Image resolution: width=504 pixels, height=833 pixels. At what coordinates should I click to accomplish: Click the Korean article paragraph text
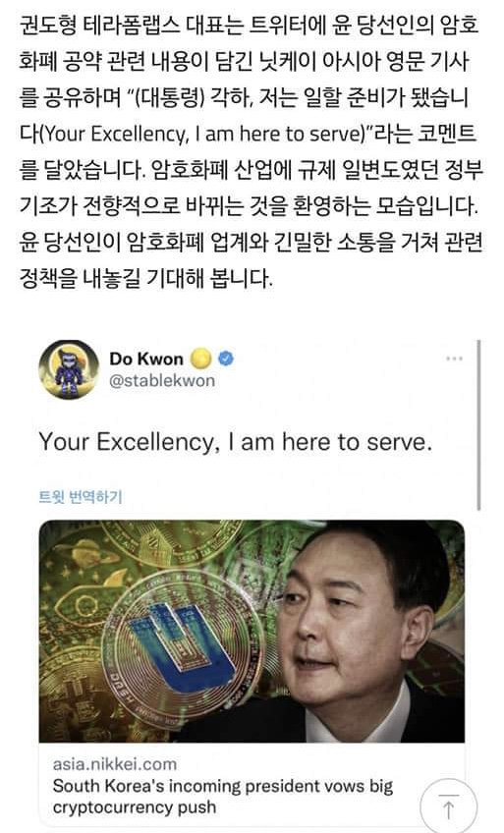(x=251, y=151)
